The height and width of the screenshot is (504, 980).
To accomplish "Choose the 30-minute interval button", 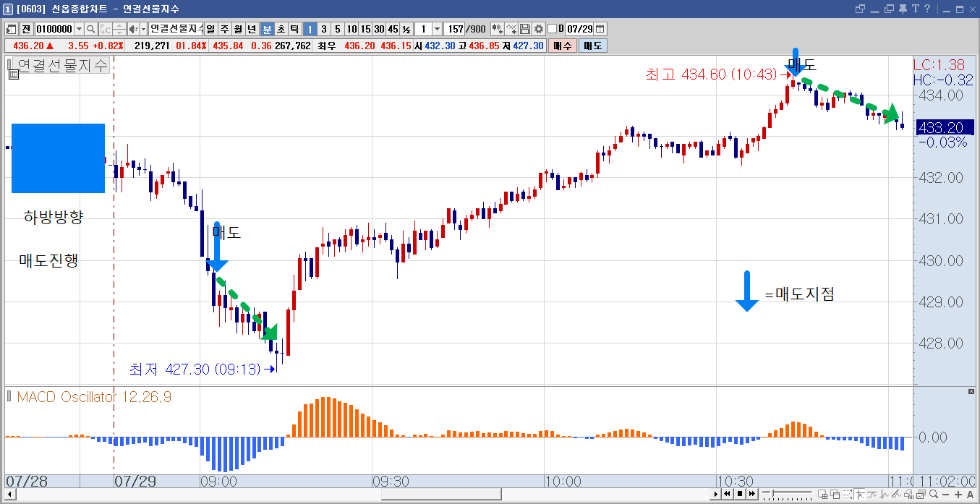I will (379, 29).
